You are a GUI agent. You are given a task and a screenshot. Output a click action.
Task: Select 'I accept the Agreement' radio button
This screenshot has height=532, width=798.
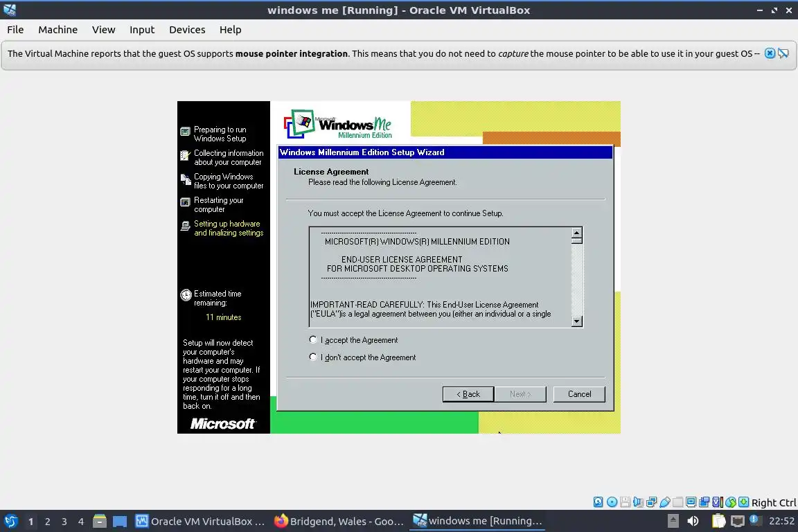click(x=313, y=339)
